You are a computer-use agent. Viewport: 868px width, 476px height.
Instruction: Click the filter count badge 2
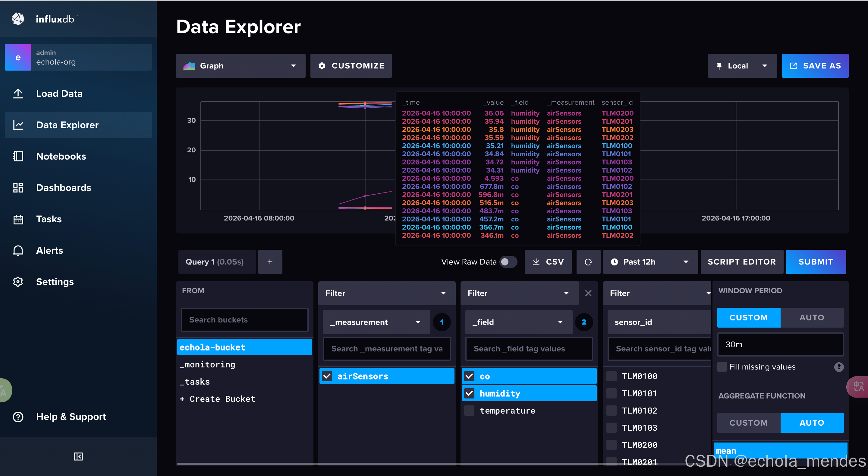coord(584,322)
